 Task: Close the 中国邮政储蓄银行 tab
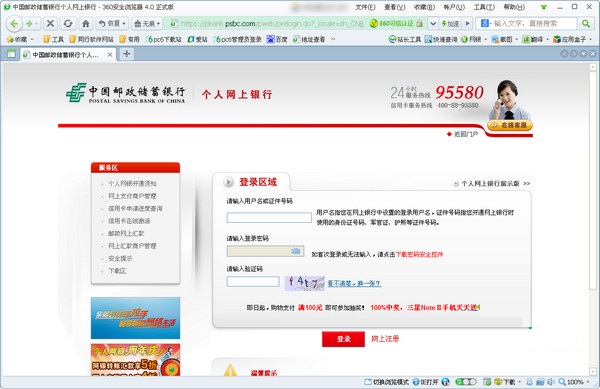click(109, 55)
